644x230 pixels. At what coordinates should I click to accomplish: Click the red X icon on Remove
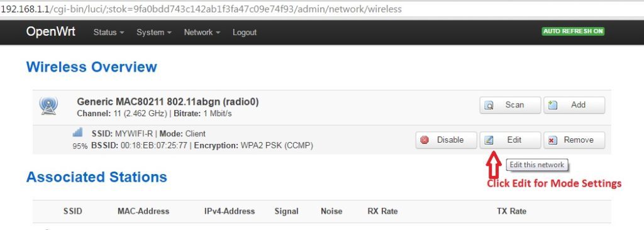tap(553, 140)
